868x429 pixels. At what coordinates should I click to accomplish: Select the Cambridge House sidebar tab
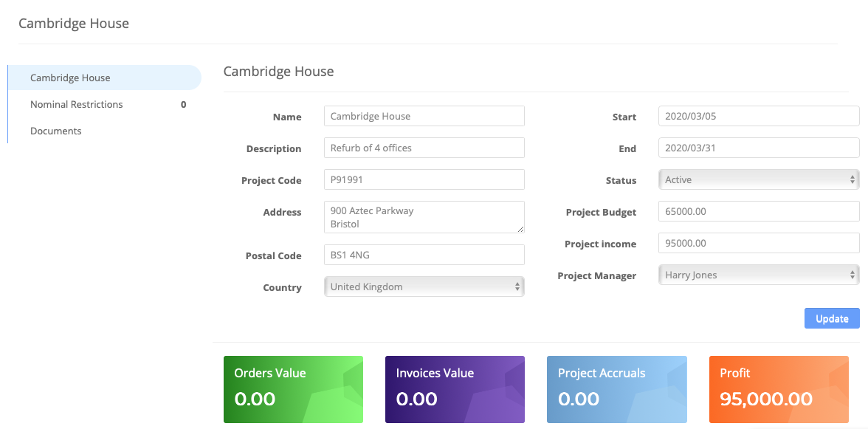pyautogui.click(x=105, y=78)
